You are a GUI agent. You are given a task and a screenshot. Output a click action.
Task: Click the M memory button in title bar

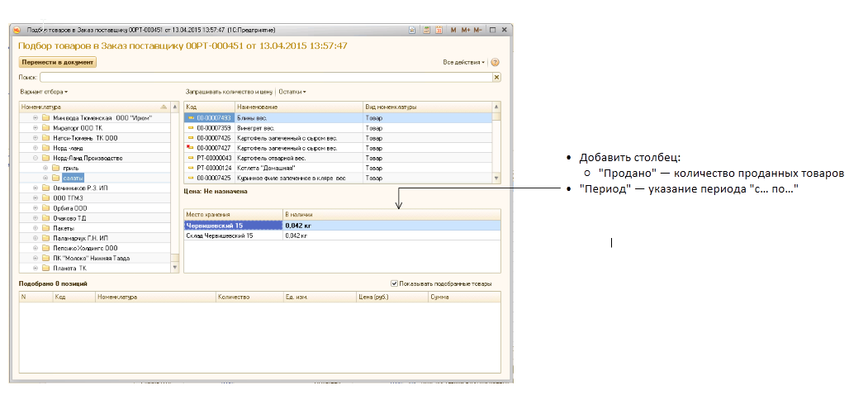coord(453,31)
